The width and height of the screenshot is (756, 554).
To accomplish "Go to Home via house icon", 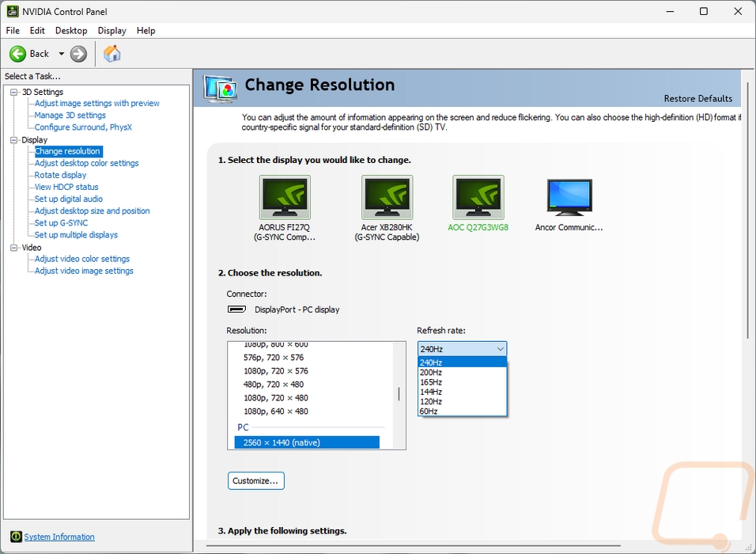I will [112, 54].
